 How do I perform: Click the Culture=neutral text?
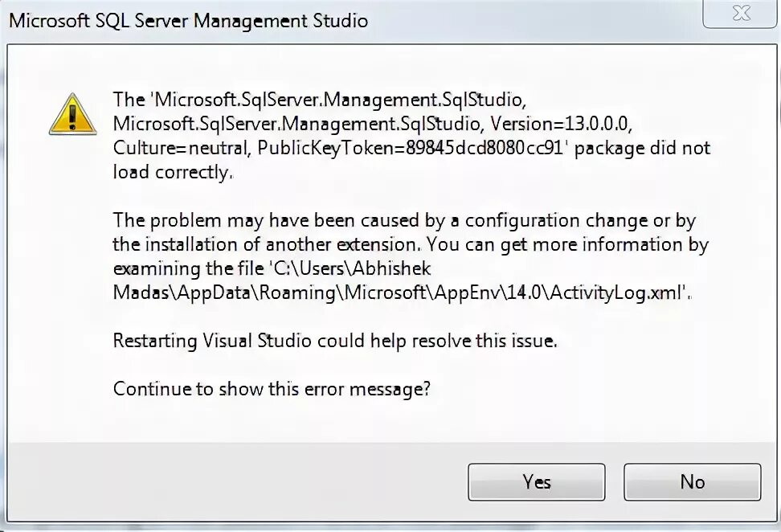[x=182, y=149]
